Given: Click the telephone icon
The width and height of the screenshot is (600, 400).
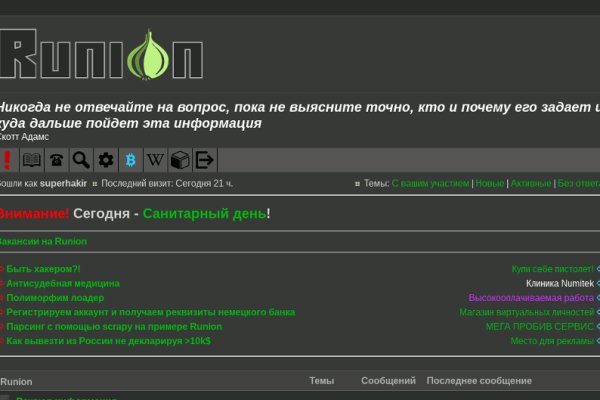Looking at the screenshot, I should click(56, 160).
